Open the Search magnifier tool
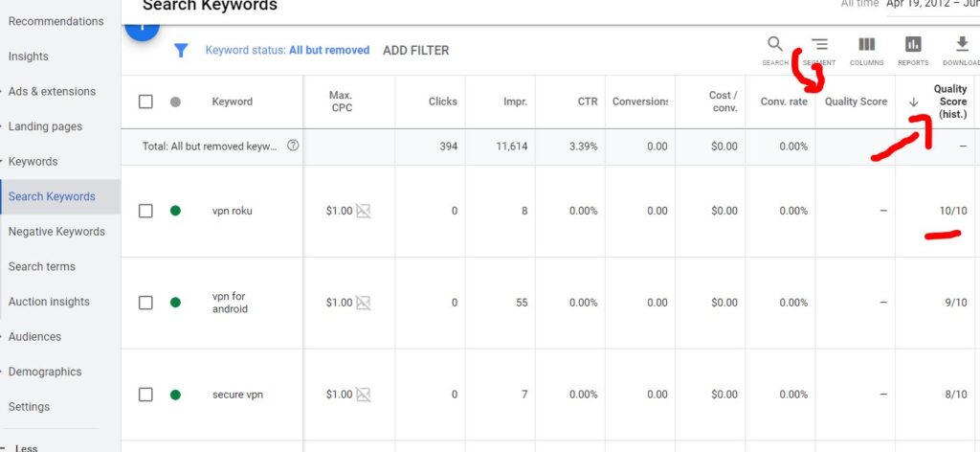The width and height of the screenshot is (980, 452). (x=775, y=45)
